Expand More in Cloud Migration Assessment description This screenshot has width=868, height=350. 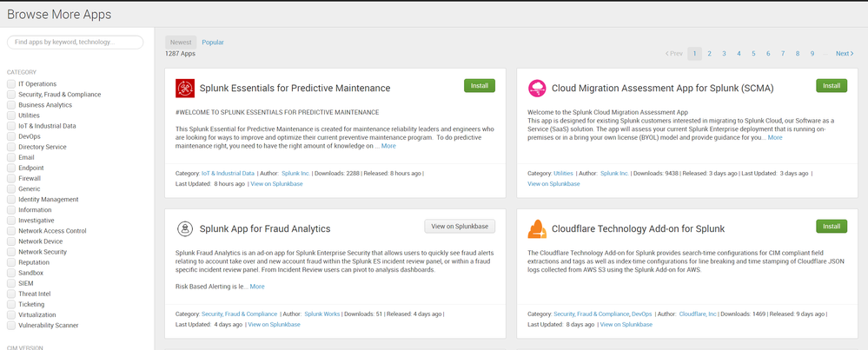coord(775,138)
